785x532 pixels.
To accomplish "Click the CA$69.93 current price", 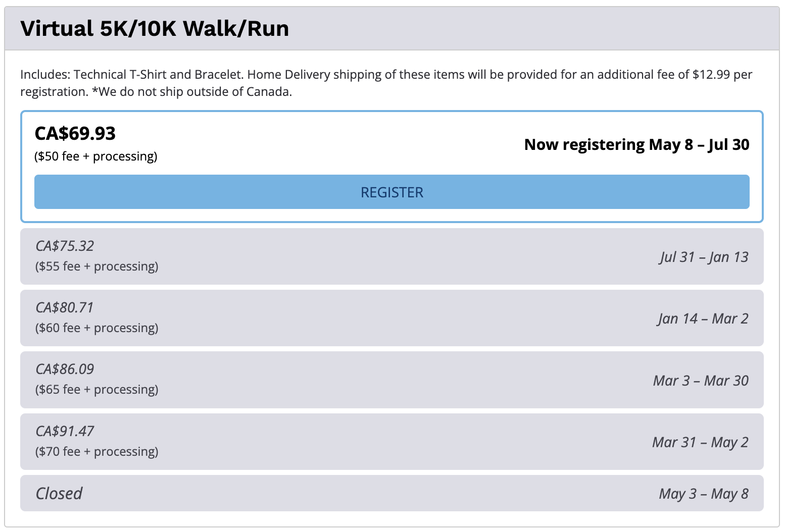I will tap(75, 133).
